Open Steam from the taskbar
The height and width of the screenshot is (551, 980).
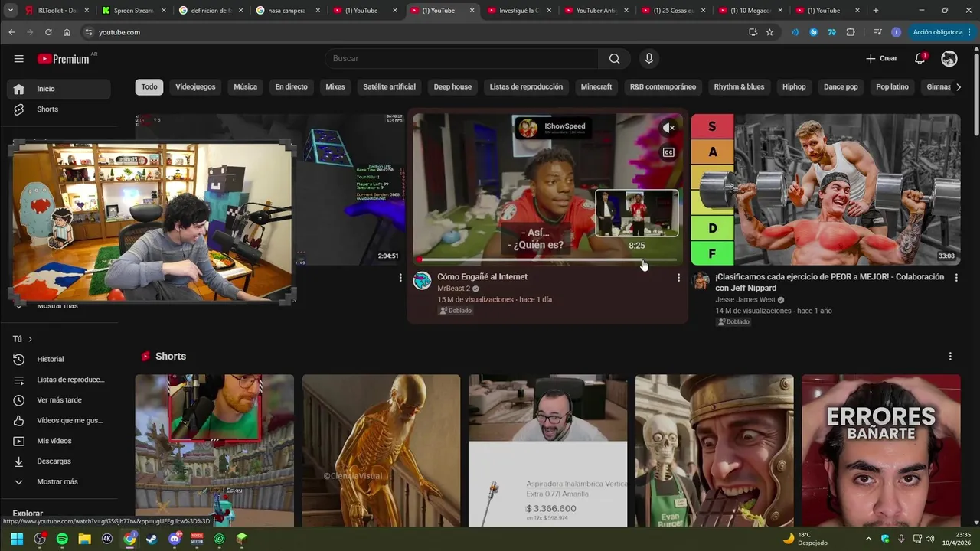152,539
